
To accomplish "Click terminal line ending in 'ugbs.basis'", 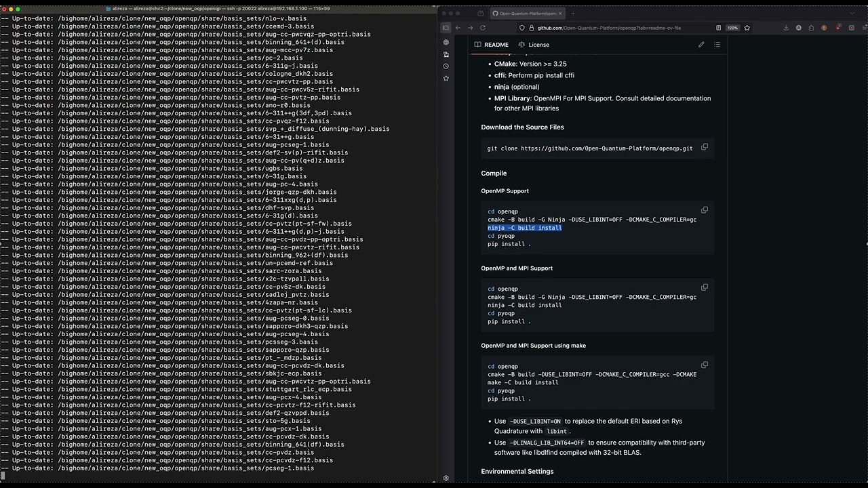I will tap(152, 168).
